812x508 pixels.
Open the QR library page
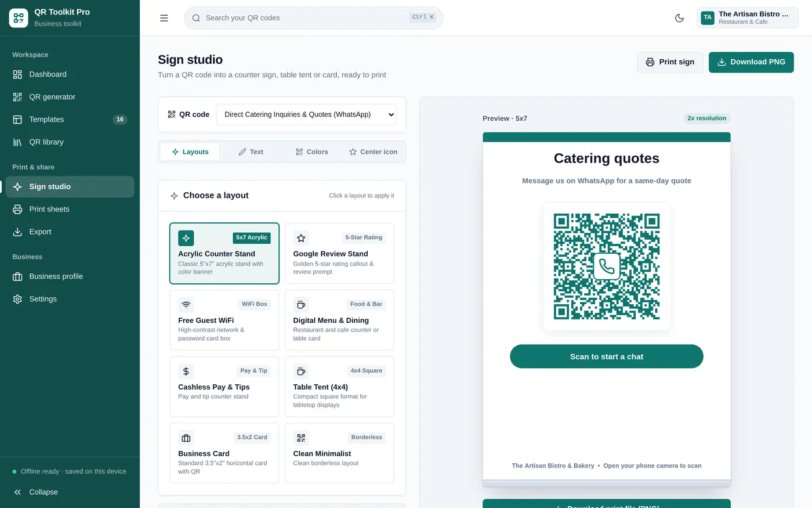[x=70, y=142]
